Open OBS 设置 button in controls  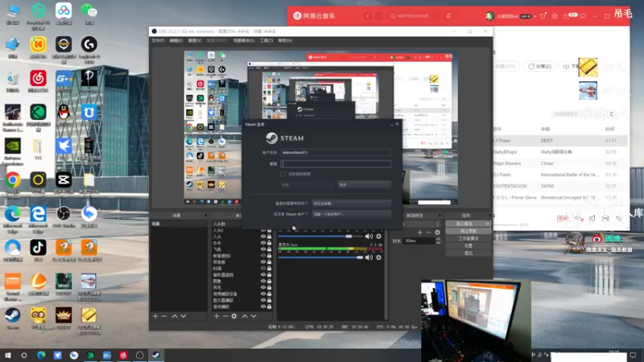coord(469,246)
